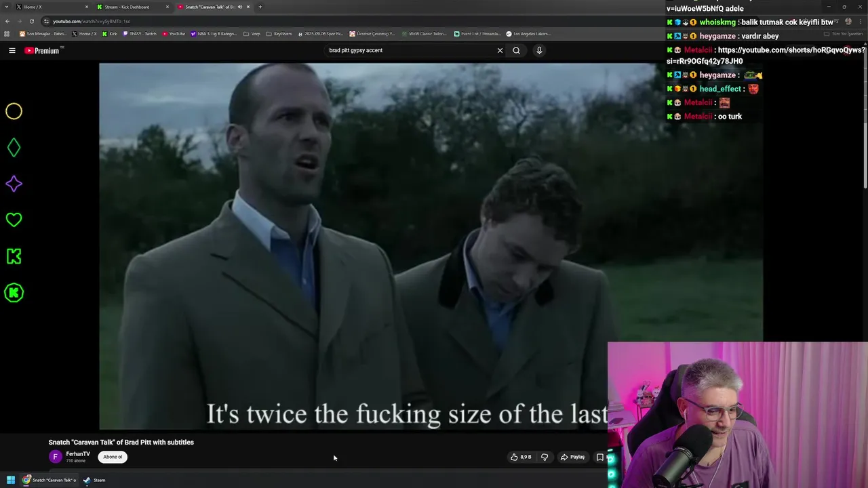Close the Stream - Kick Dashboard tab

click(167, 7)
